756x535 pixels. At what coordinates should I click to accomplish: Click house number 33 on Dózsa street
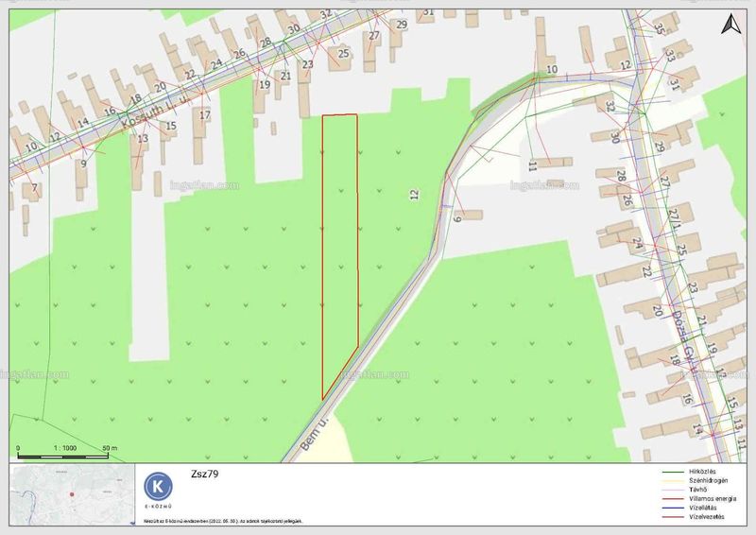pos(670,56)
